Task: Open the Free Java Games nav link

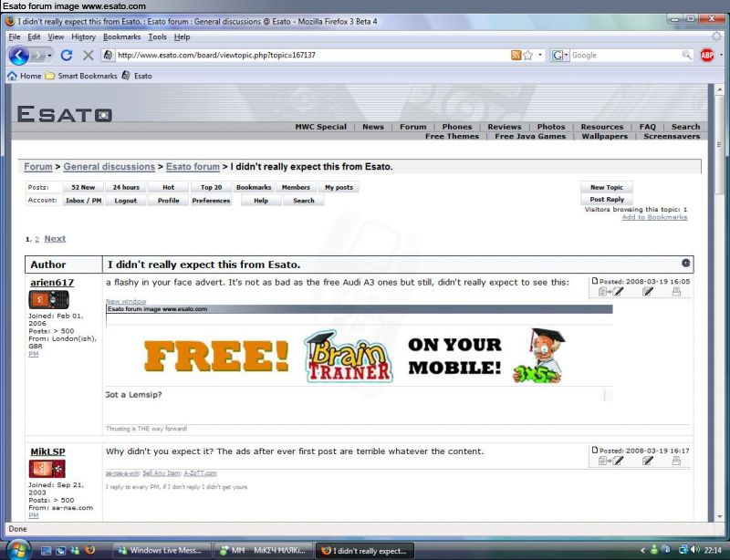Action: click(x=530, y=136)
